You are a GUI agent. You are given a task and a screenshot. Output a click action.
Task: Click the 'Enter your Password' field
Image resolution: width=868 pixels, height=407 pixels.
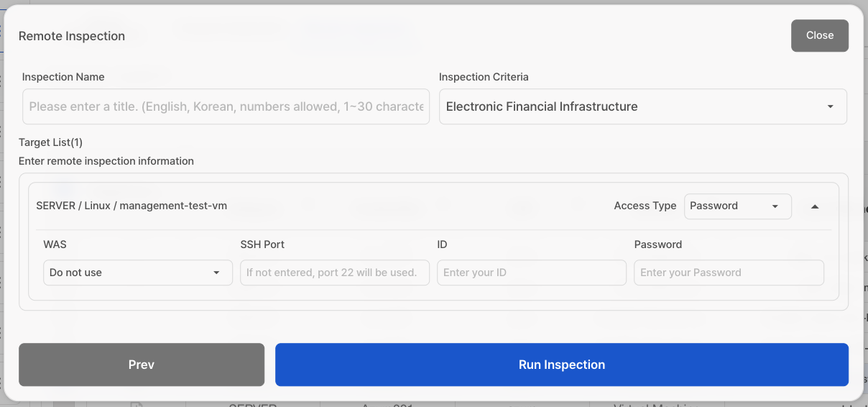(x=728, y=273)
